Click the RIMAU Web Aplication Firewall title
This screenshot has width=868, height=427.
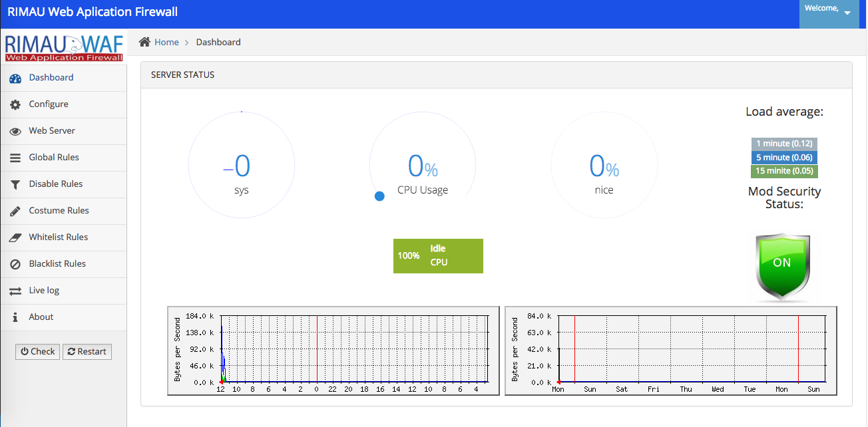[x=93, y=12]
